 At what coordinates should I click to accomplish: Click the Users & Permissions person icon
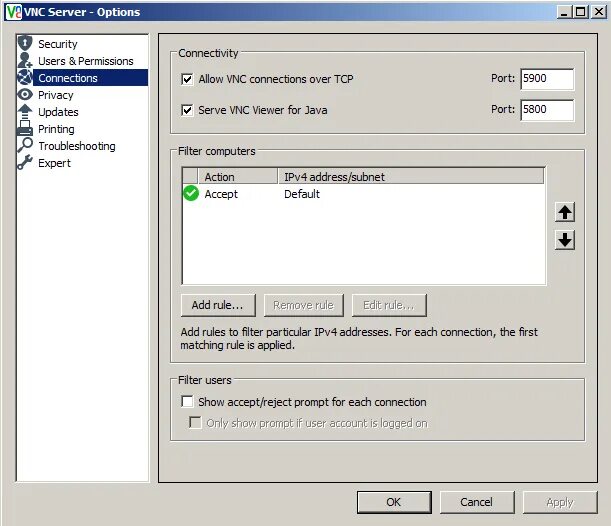click(25, 60)
